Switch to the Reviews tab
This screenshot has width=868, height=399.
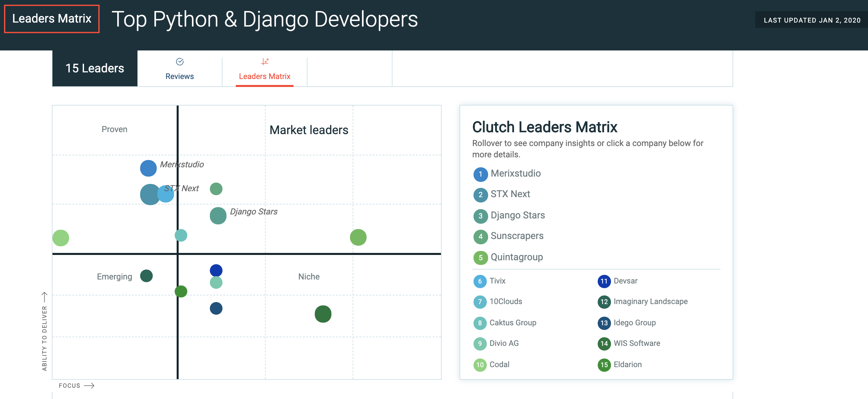click(180, 69)
